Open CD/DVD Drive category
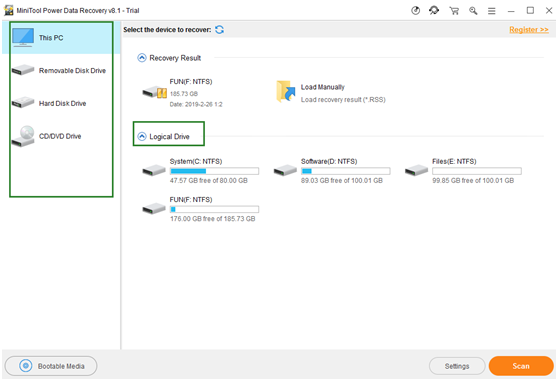This screenshot has height=381, width=558. point(61,136)
